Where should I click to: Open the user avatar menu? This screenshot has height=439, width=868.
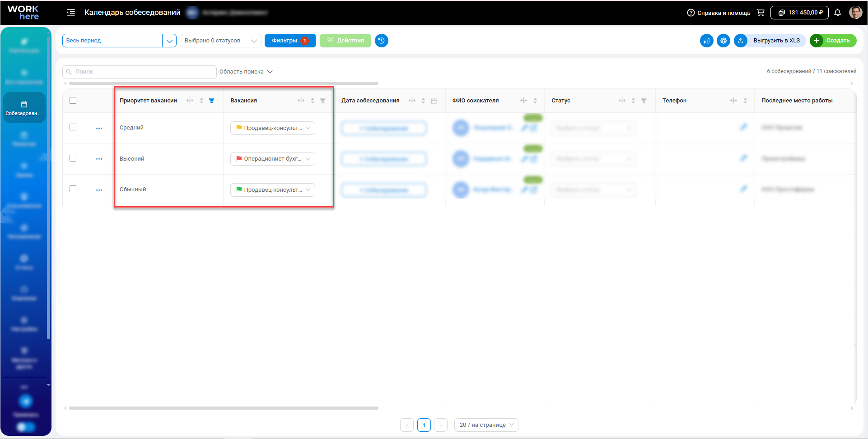(855, 13)
